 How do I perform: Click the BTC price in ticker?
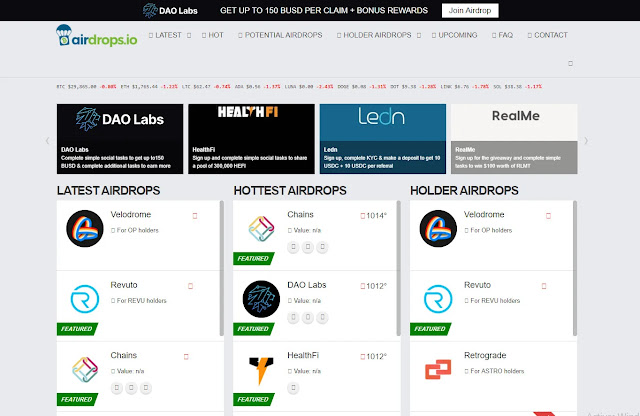coord(82,87)
